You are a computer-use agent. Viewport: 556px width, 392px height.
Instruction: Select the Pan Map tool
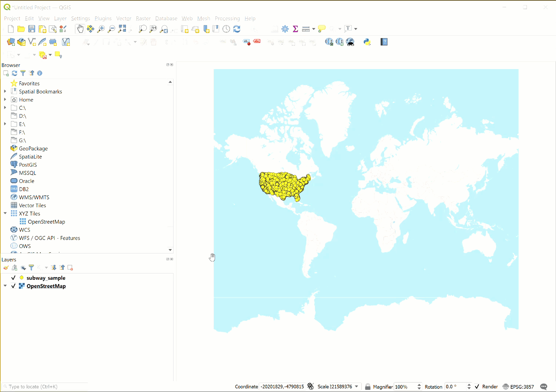coord(80,28)
